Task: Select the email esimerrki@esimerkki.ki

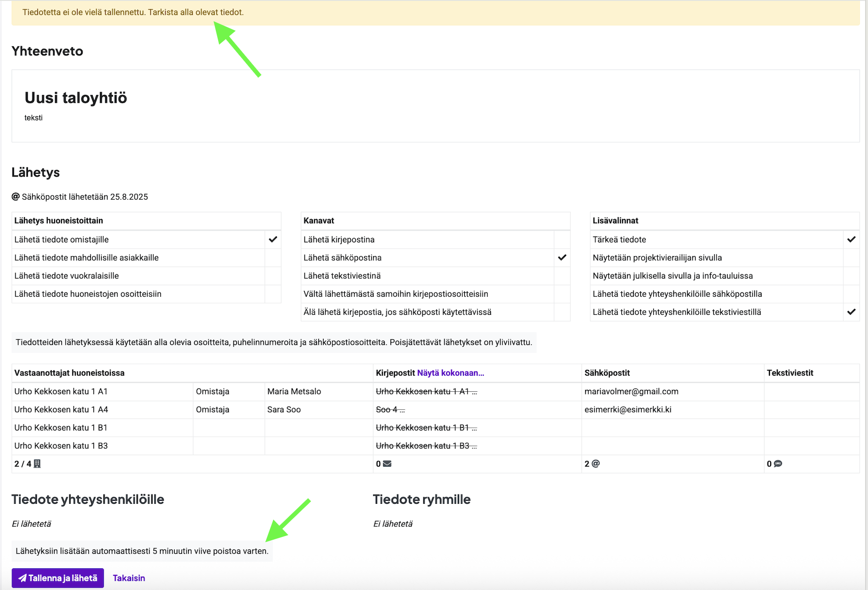Action: pyautogui.click(x=628, y=409)
